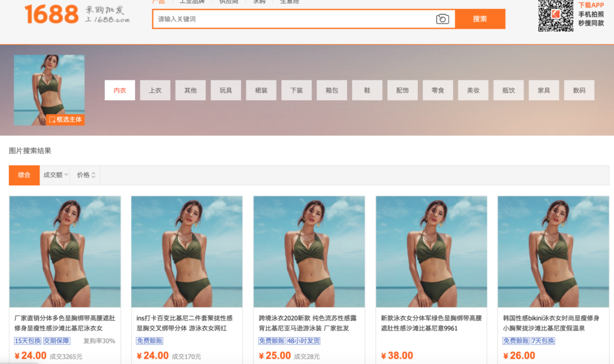Click the 15天包换 tag
The height and width of the screenshot is (364, 614).
28,341
